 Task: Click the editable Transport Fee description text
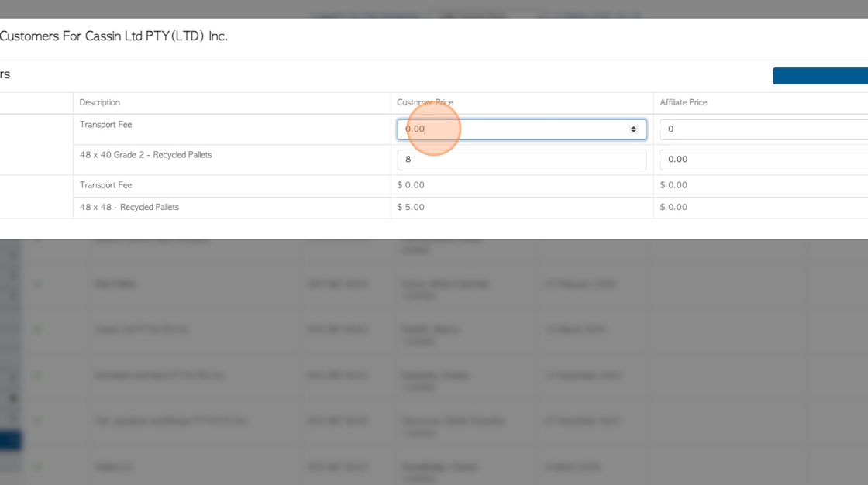[x=105, y=125]
